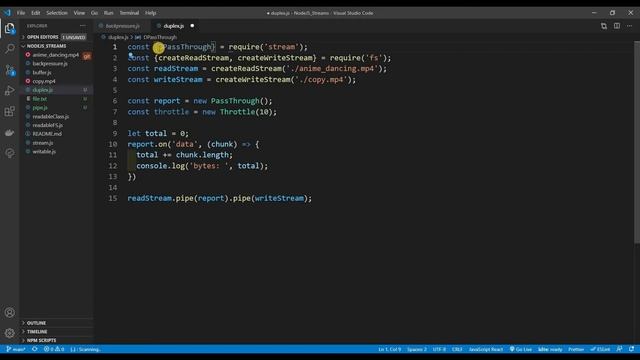This screenshot has height=360, width=640.
Task: Open the bottom activity bar extension icon above Accounts
Action: tap(9, 153)
